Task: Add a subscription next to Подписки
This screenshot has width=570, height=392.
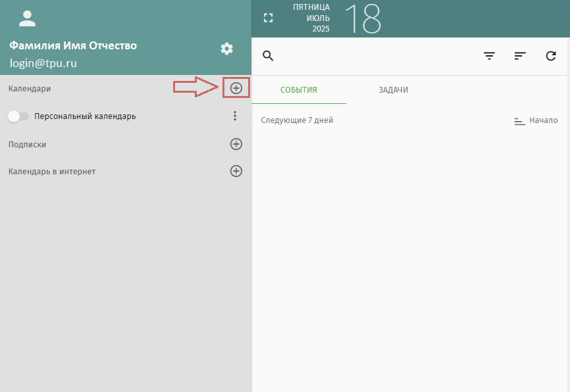Action: [236, 144]
